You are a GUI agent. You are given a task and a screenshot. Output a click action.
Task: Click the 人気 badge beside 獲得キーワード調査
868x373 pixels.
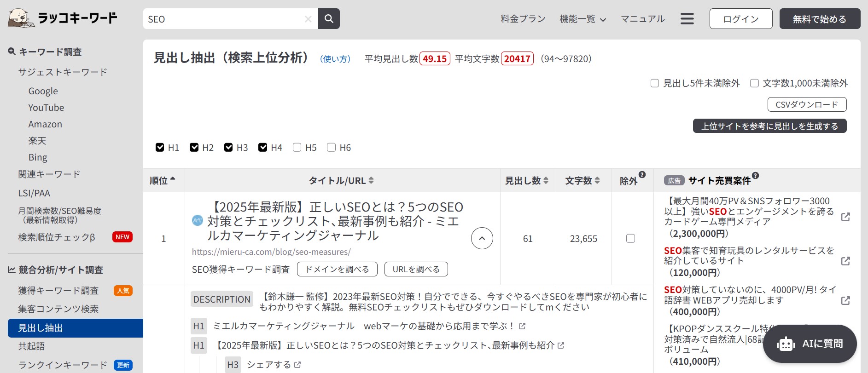click(123, 291)
